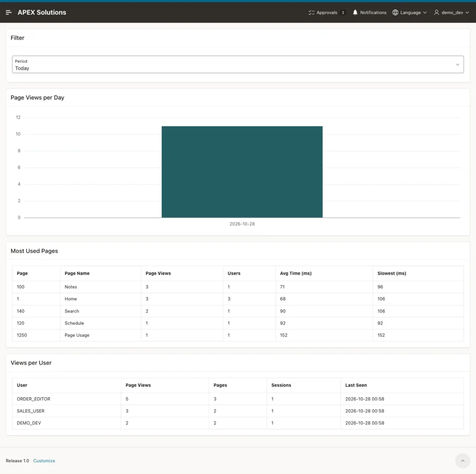Click the back-to-top arrow button
The height and width of the screenshot is (474, 476).
coord(463,461)
